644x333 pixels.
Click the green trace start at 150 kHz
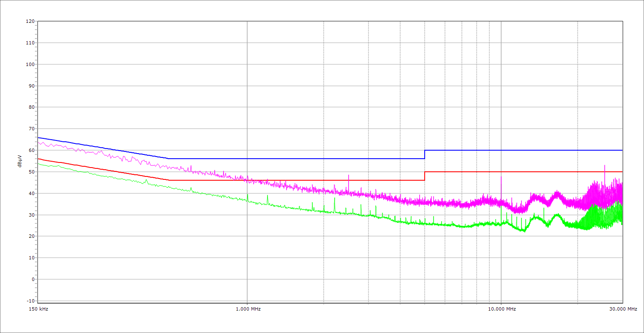pyautogui.click(x=38, y=163)
